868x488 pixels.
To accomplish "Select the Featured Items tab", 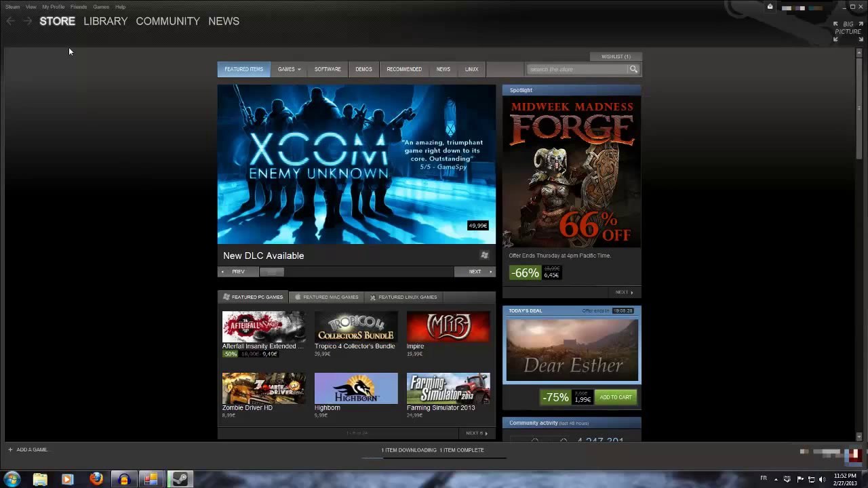I will [x=244, y=69].
